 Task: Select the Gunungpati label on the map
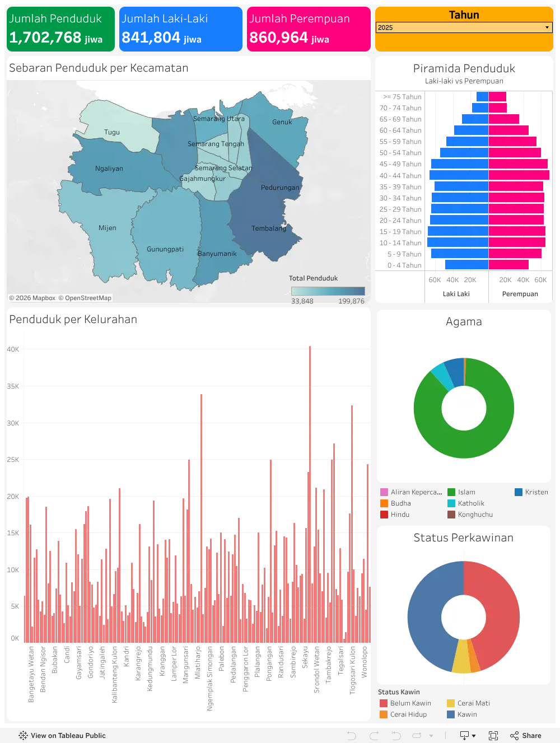[x=165, y=249]
